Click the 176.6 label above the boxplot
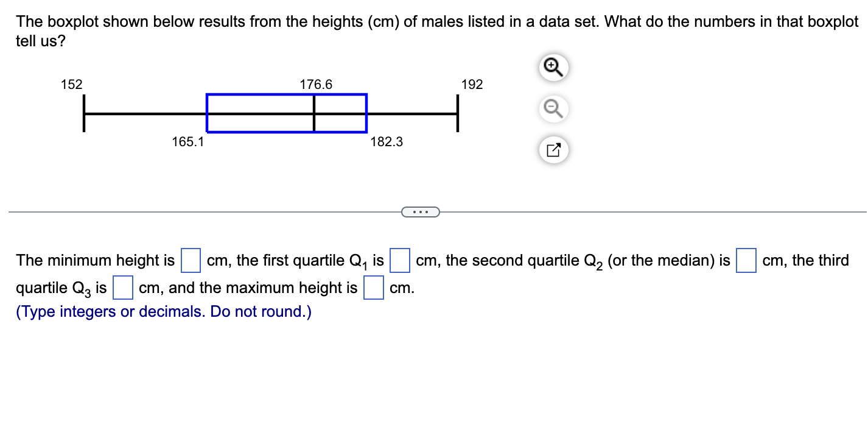 click(x=316, y=85)
